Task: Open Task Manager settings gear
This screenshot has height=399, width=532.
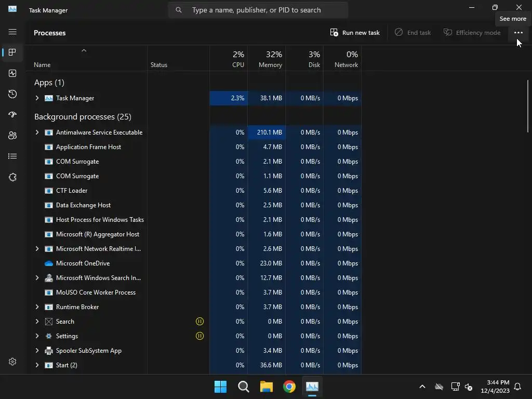Action: click(12, 362)
